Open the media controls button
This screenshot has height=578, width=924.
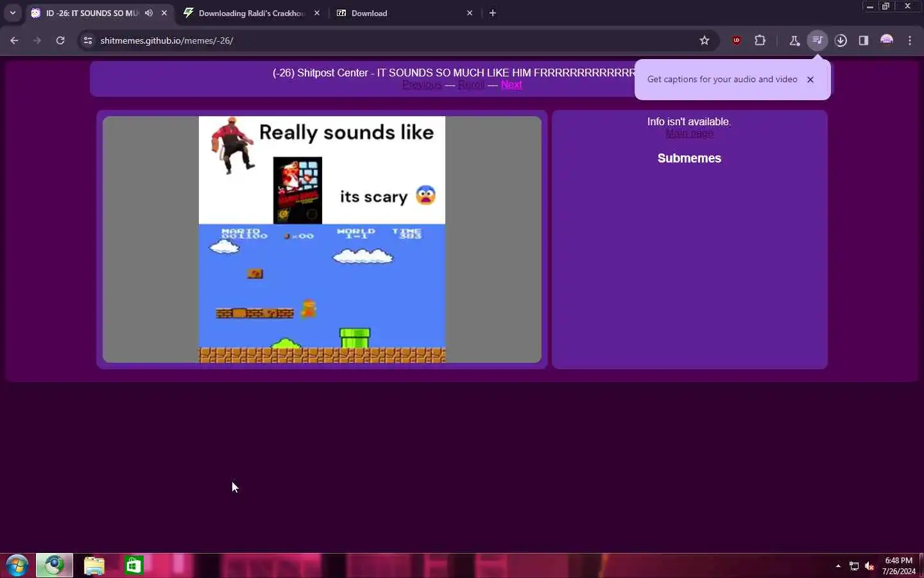pyautogui.click(x=817, y=40)
